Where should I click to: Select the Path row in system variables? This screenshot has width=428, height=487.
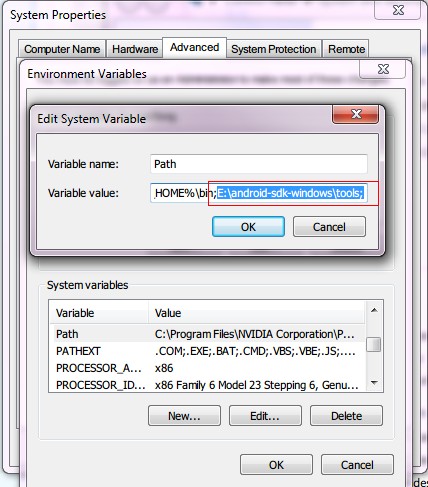point(207,334)
